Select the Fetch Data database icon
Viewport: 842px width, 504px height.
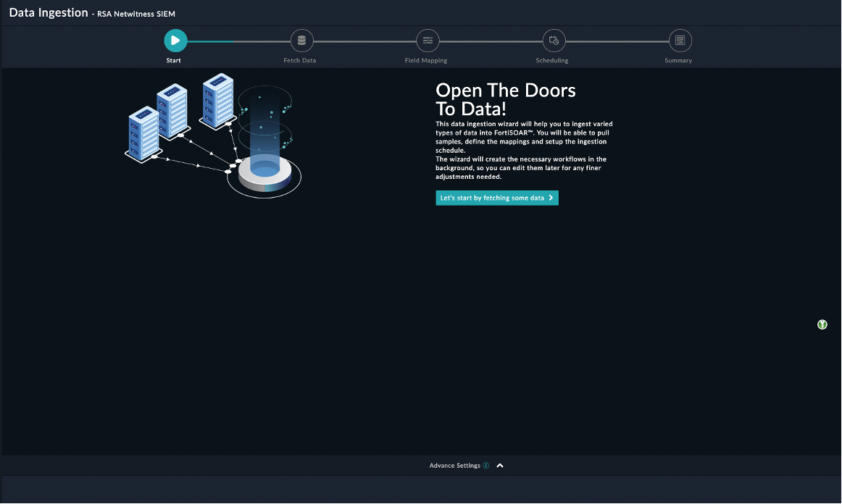pos(301,41)
